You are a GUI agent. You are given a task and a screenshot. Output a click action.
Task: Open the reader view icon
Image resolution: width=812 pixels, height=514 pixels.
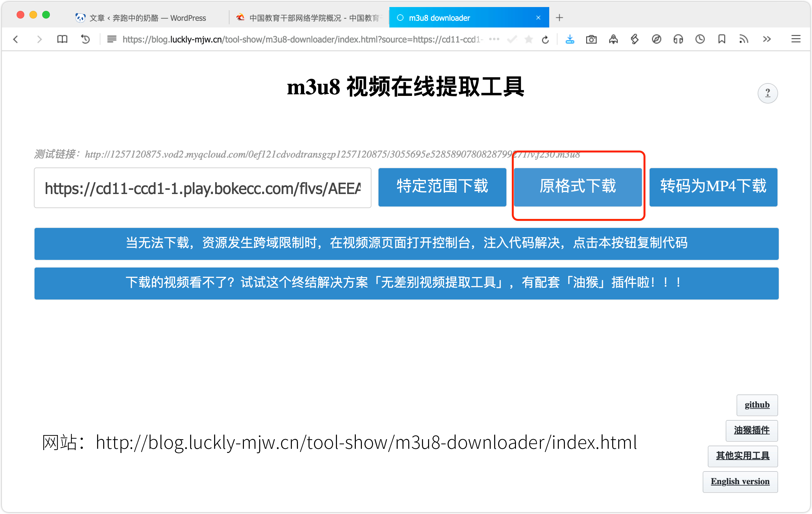112,39
